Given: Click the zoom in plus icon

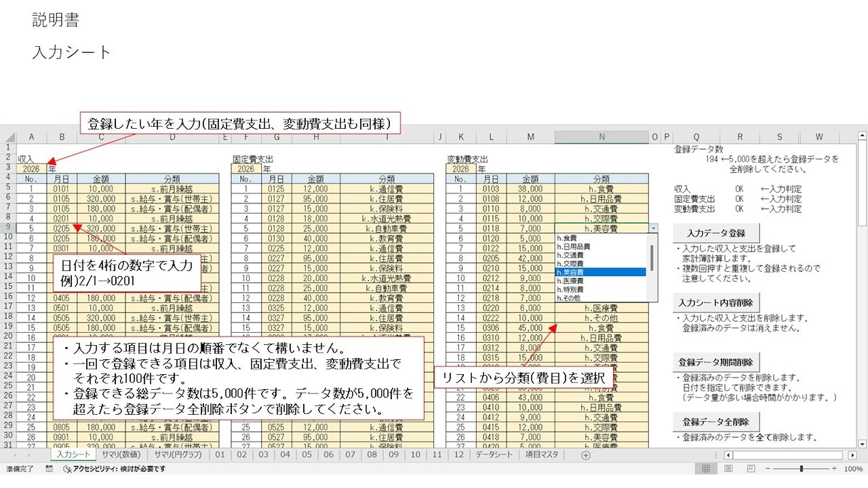Looking at the screenshot, I should tap(833, 469).
